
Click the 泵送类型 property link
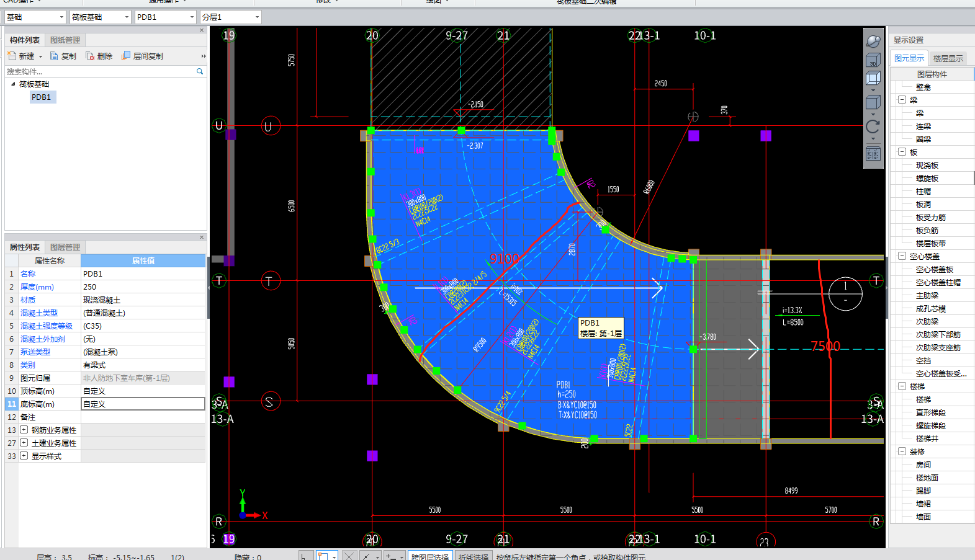pyautogui.click(x=35, y=352)
